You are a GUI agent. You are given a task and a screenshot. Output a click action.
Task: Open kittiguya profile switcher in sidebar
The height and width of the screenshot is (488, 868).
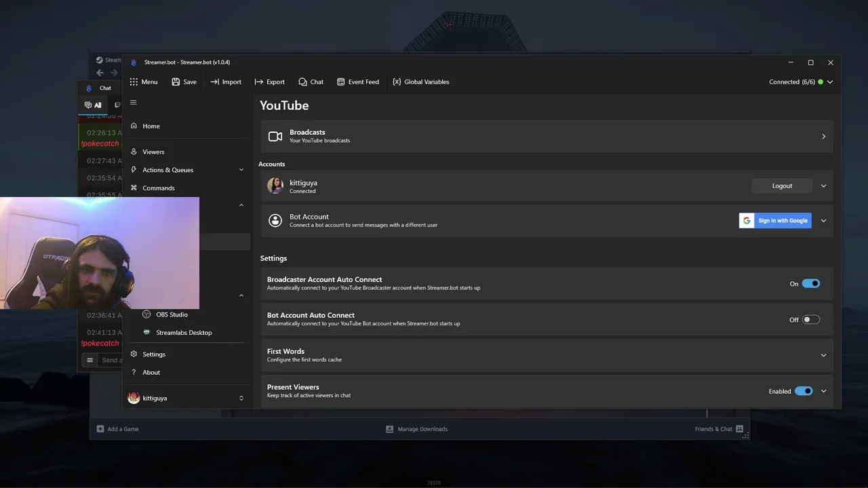(x=241, y=398)
